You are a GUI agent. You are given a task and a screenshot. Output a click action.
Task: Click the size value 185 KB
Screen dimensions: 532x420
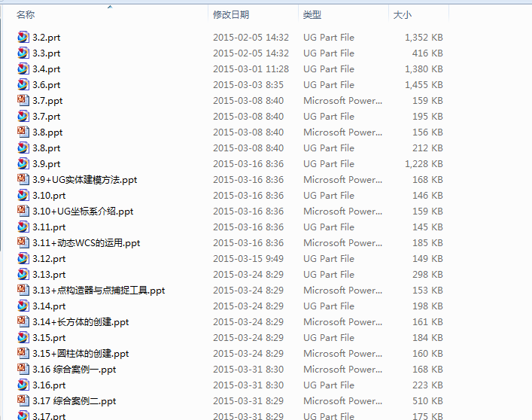[427, 242]
